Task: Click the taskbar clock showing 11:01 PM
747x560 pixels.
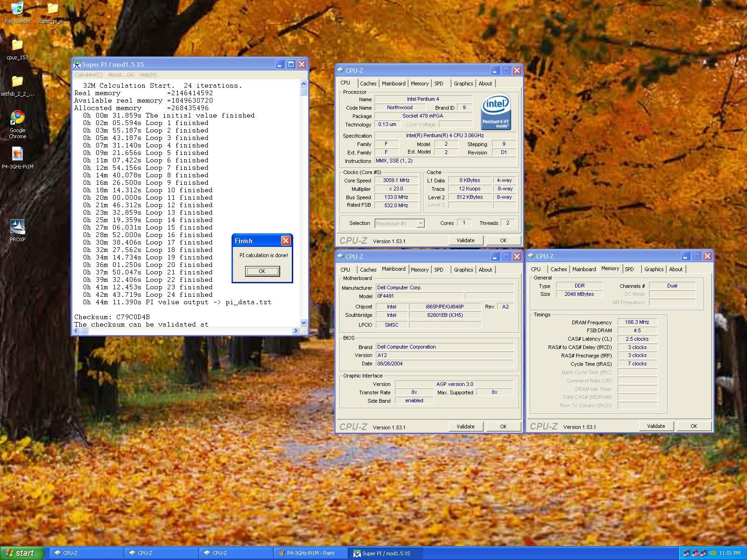Action: point(730,553)
